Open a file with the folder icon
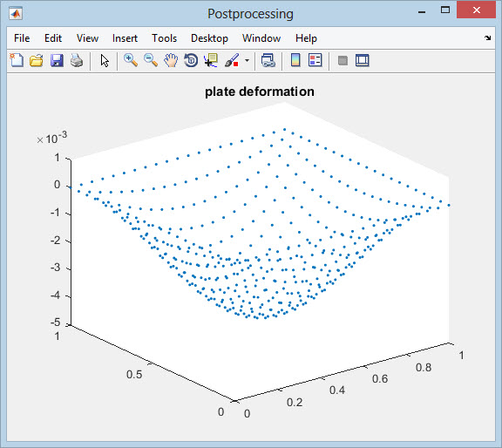The height and width of the screenshot is (448, 502). pos(37,60)
